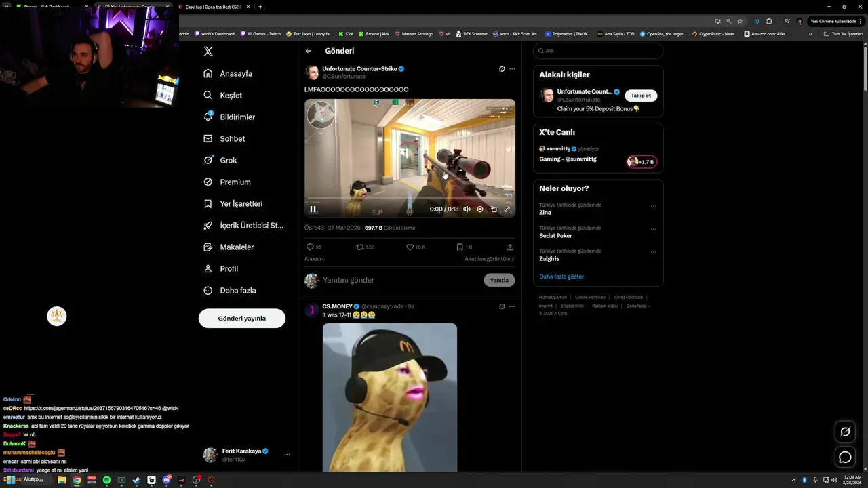Image resolution: width=868 pixels, height=488 pixels.
Task: Open Spotify from taskbar
Action: pyautogui.click(x=106, y=480)
